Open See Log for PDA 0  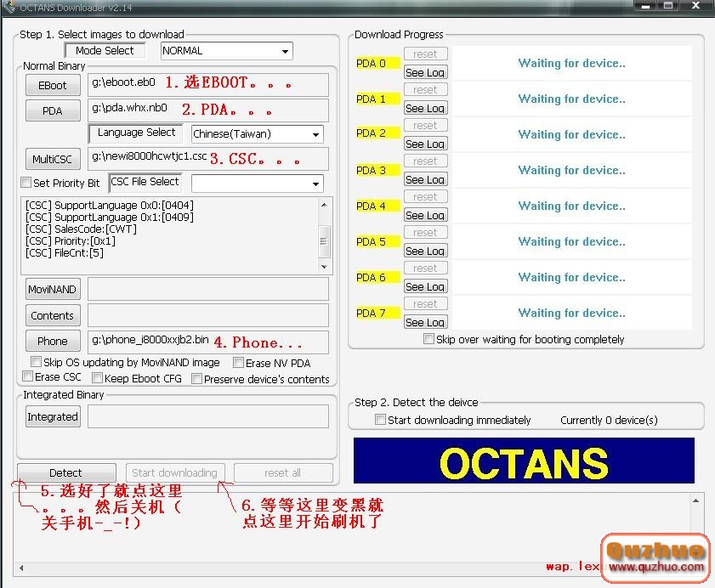[425, 72]
